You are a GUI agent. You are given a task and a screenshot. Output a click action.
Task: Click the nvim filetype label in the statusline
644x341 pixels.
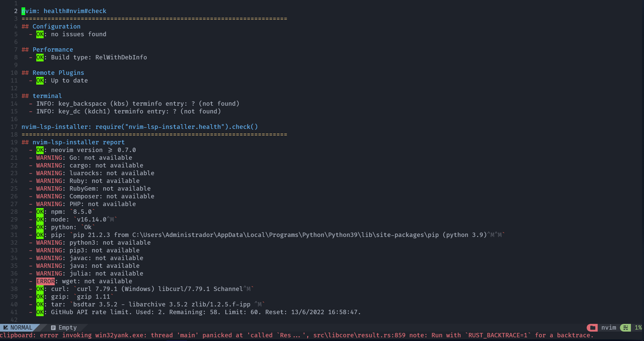pyautogui.click(x=609, y=328)
